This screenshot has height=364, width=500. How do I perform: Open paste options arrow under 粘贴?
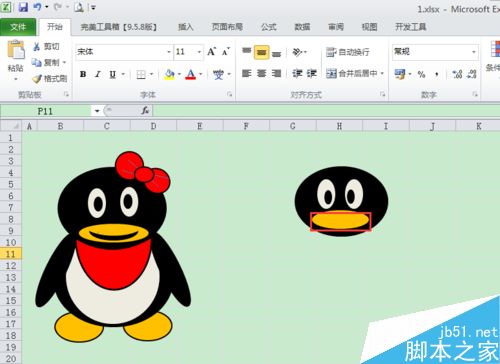click(x=16, y=79)
